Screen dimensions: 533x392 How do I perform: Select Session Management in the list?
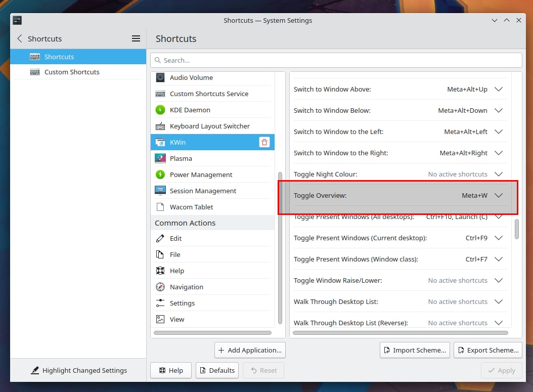(212, 191)
